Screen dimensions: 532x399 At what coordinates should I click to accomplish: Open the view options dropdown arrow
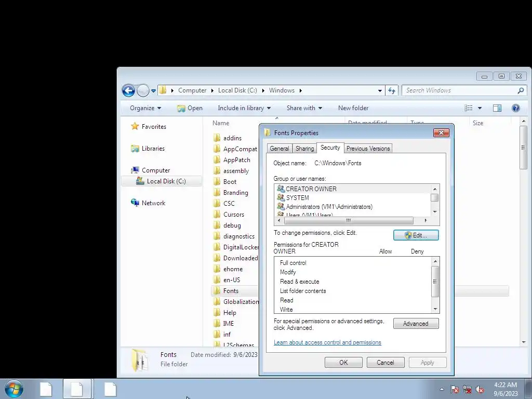[x=480, y=108]
